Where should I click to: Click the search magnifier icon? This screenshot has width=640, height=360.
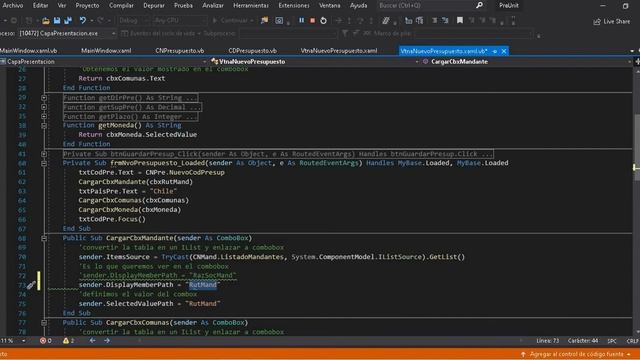pos(480,5)
